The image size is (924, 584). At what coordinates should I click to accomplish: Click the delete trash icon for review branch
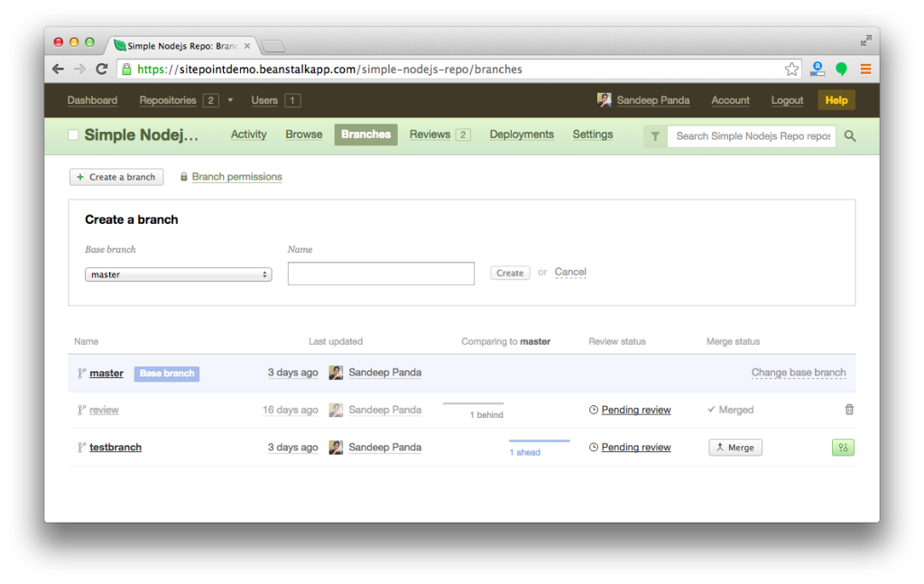point(848,410)
